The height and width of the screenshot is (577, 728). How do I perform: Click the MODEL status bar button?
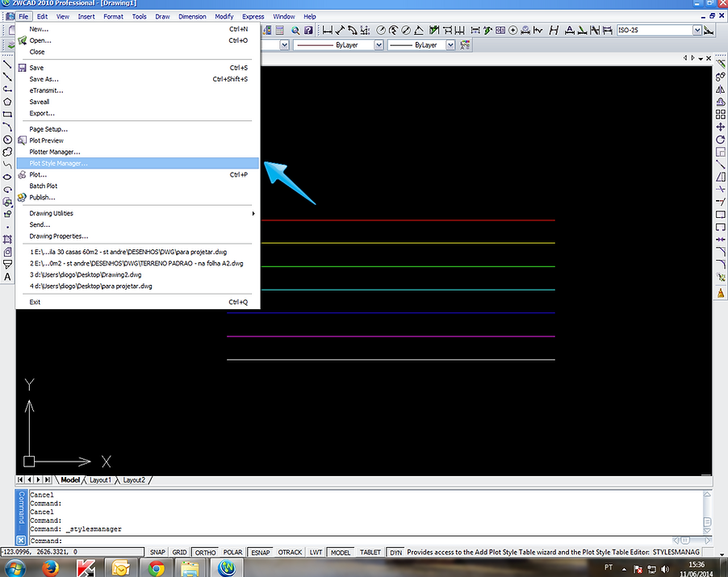tap(341, 552)
